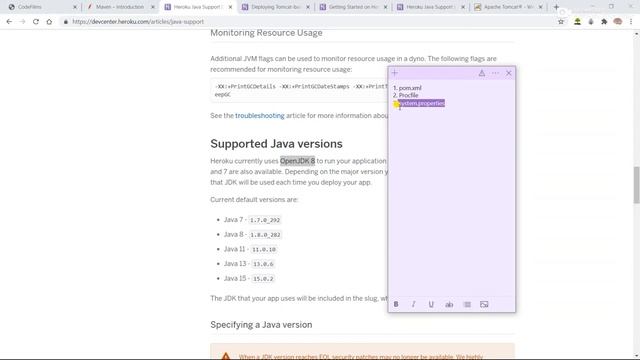Image resolution: width=640 pixels, height=360 pixels.
Task: Click the Supported Java versions heading
Action: click(276, 144)
